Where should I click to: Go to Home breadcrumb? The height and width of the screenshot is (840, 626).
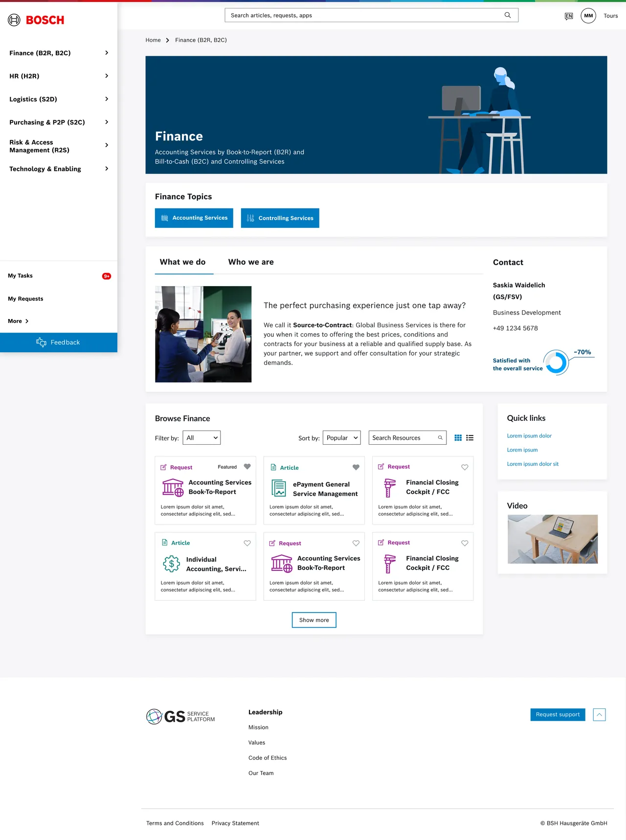pyautogui.click(x=153, y=40)
